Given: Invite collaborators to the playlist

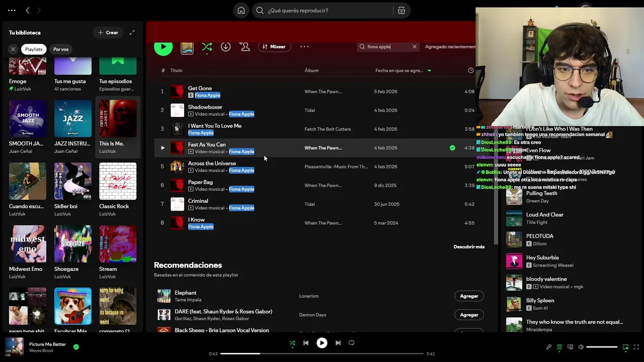Looking at the screenshot, I should click(245, 47).
